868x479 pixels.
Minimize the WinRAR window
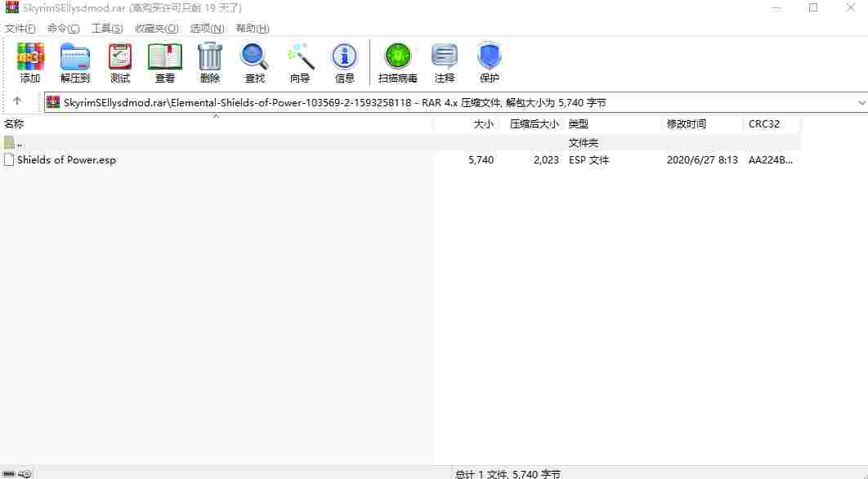(776, 7)
